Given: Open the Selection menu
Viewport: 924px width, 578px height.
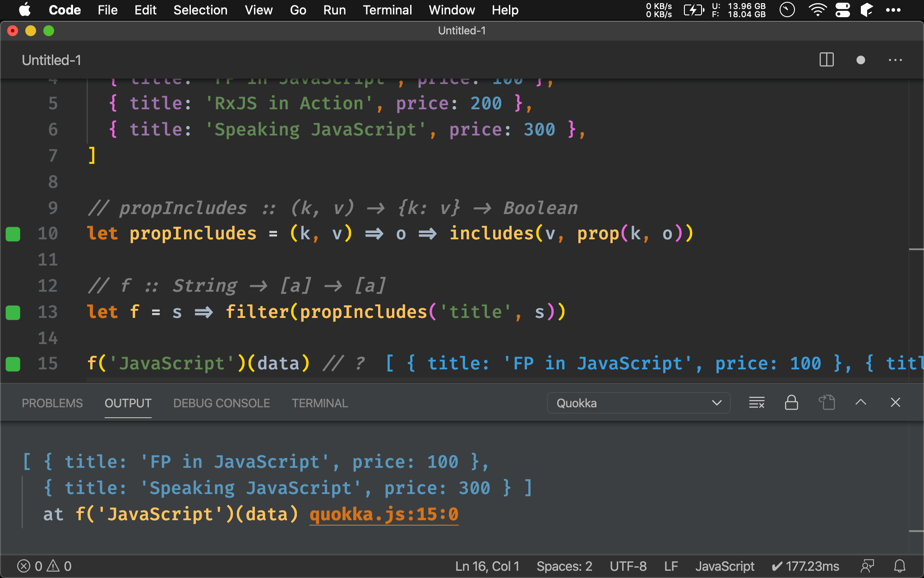Looking at the screenshot, I should tap(200, 10).
